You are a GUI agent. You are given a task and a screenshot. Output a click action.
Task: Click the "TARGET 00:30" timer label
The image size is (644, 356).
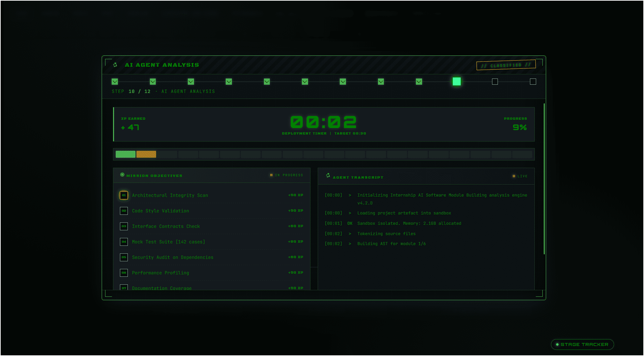[x=350, y=133]
